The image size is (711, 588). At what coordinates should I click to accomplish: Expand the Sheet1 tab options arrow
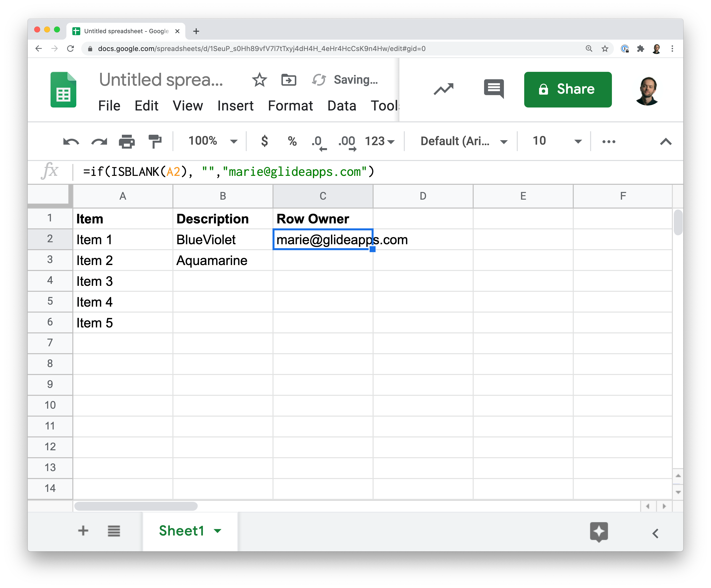click(218, 531)
